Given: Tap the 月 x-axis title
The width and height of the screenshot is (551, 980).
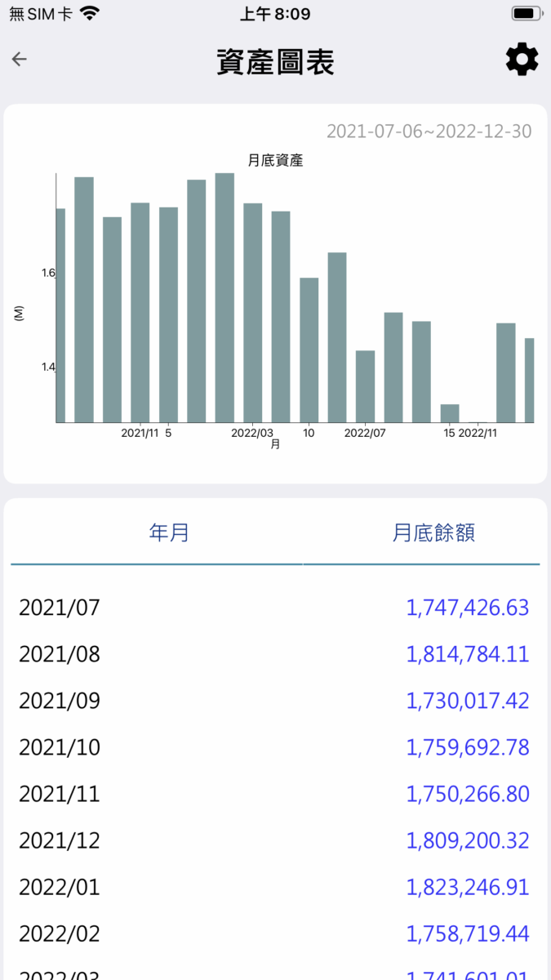Looking at the screenshot, I should [x=275, y=445].
